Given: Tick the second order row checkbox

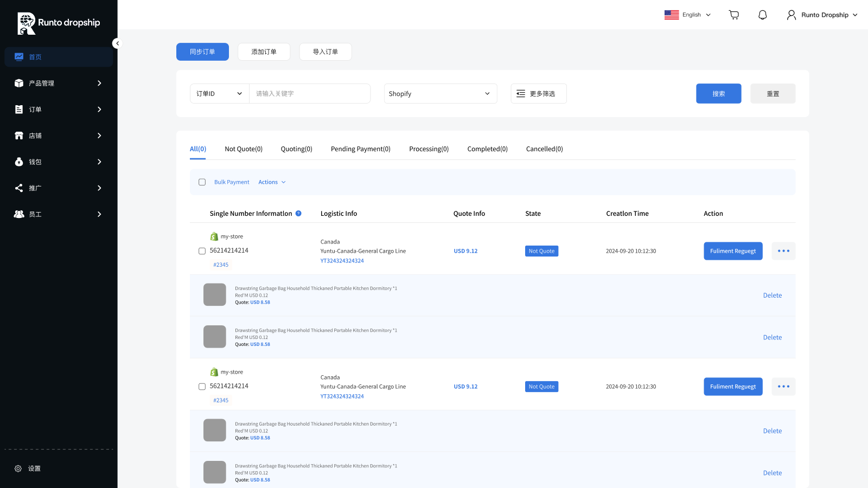Looking at the screenshot, I should click(x=202, y=386).
